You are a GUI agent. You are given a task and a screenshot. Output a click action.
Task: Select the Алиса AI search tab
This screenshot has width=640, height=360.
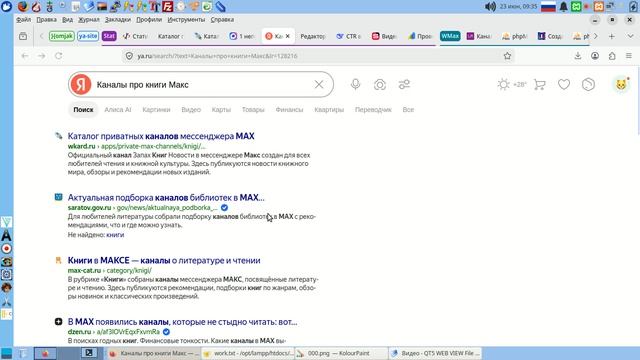(118, 109)
